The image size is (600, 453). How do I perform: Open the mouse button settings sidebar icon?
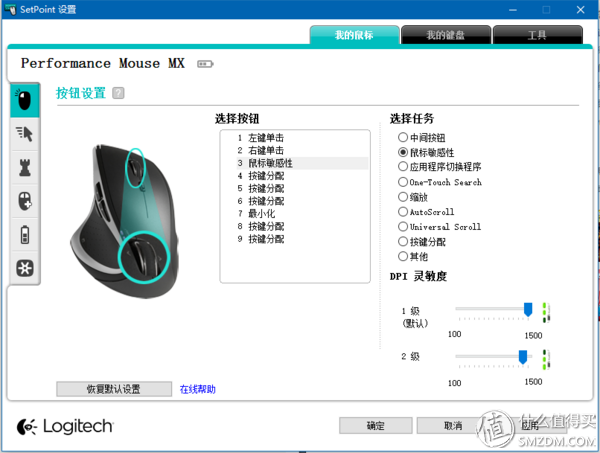tap(24, 100)
